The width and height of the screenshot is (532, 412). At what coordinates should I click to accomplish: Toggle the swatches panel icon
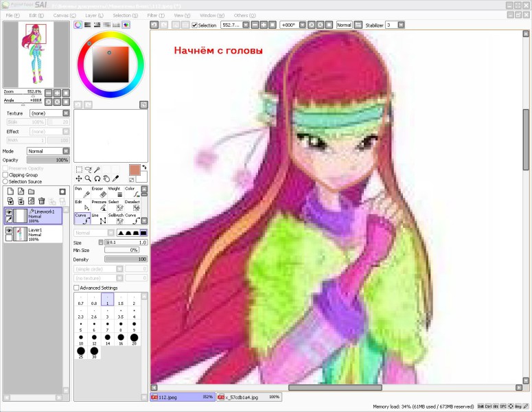(x=117, y=25)
